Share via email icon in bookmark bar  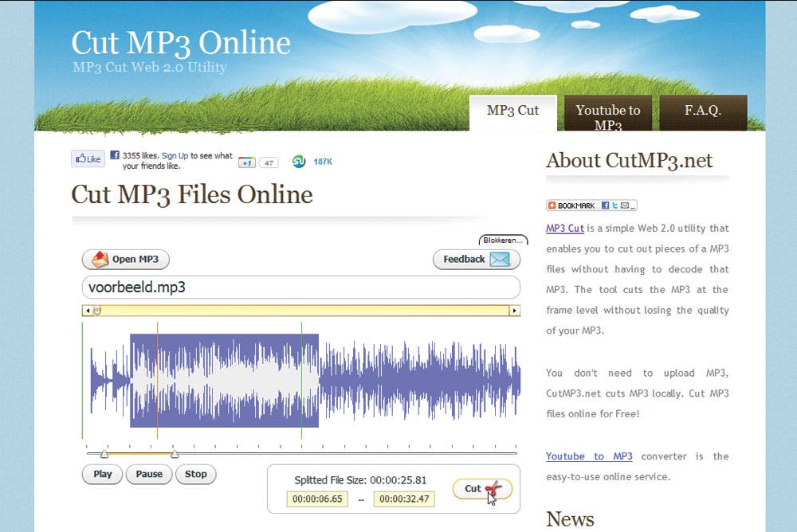(x=625, y=205)
